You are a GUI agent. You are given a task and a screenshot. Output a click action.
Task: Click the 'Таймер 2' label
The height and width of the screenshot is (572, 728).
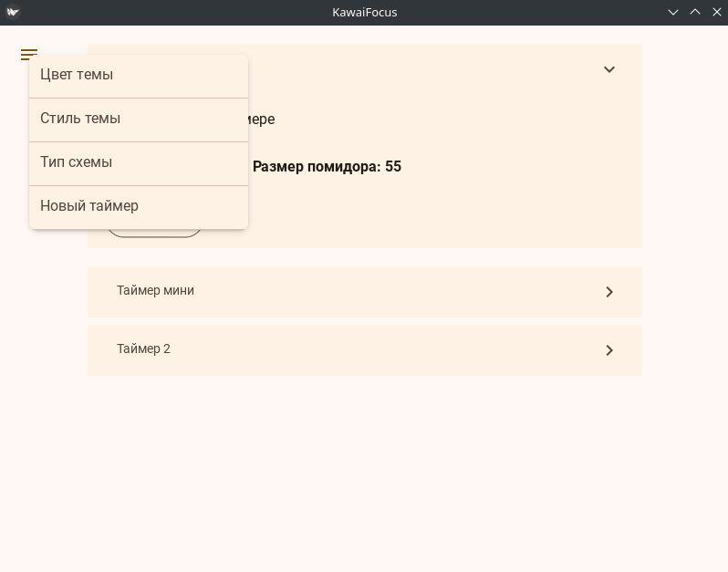tap(143, 349)
